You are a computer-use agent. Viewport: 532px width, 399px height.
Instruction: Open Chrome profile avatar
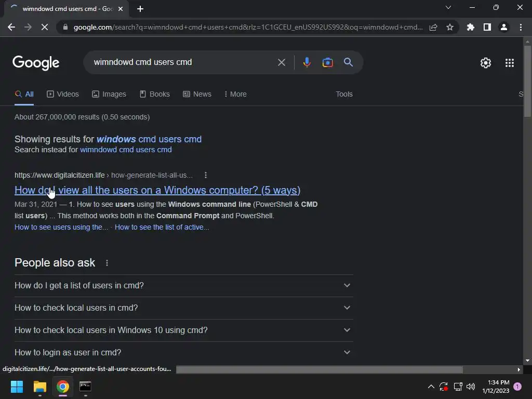tap(504, 27)
